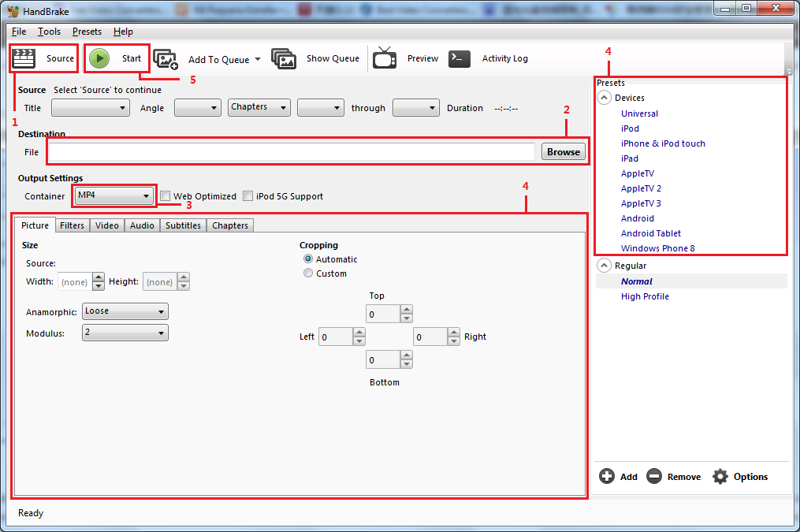The height and width of the screenshot is (532, 800).
Task: Select the Custom cropping radio button
Action: click(x=308, y=273)
